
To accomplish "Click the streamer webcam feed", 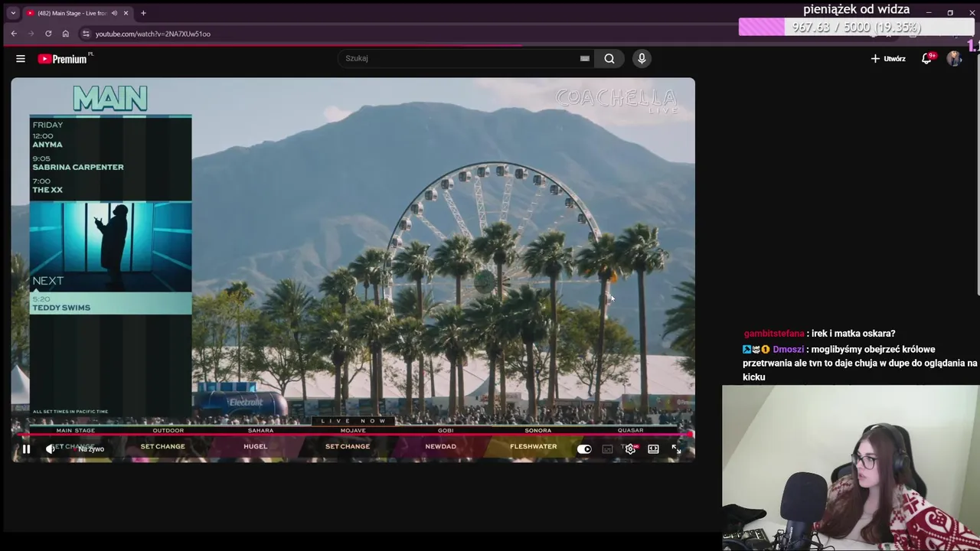I will coord(851,468).
